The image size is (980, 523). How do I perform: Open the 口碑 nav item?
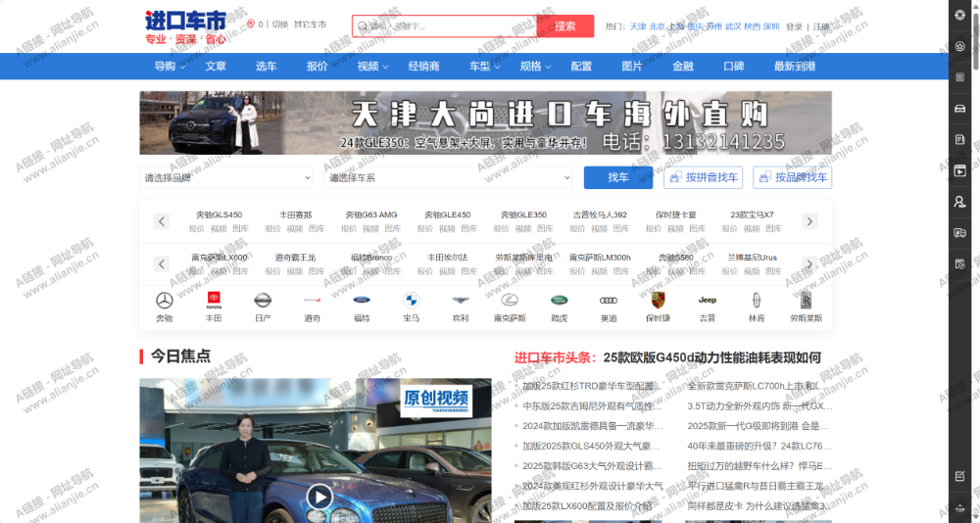(733, 67)
